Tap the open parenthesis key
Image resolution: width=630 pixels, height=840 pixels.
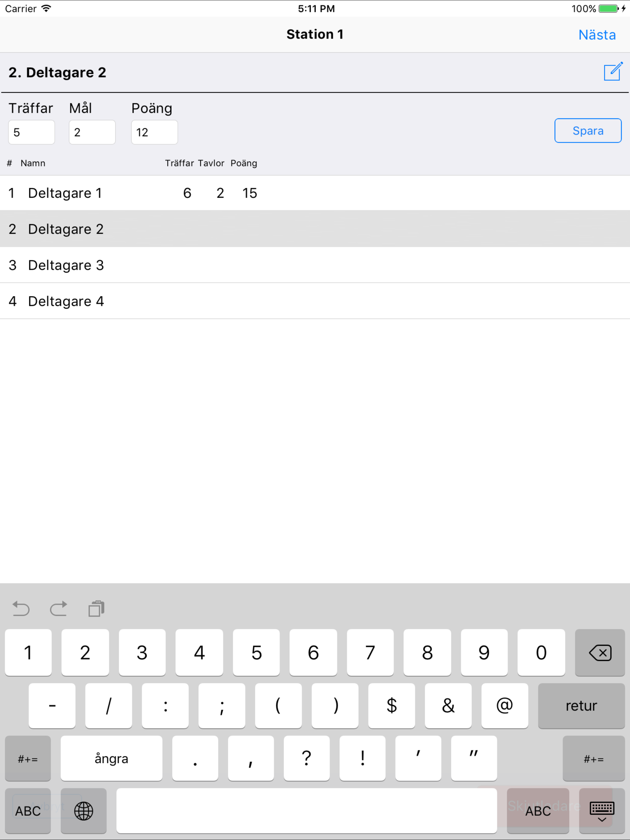tap(278, 706)
